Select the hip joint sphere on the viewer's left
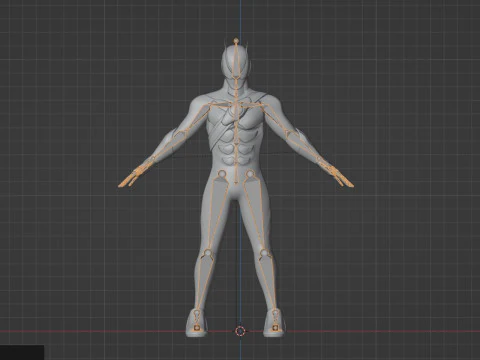 coord(222,174)
